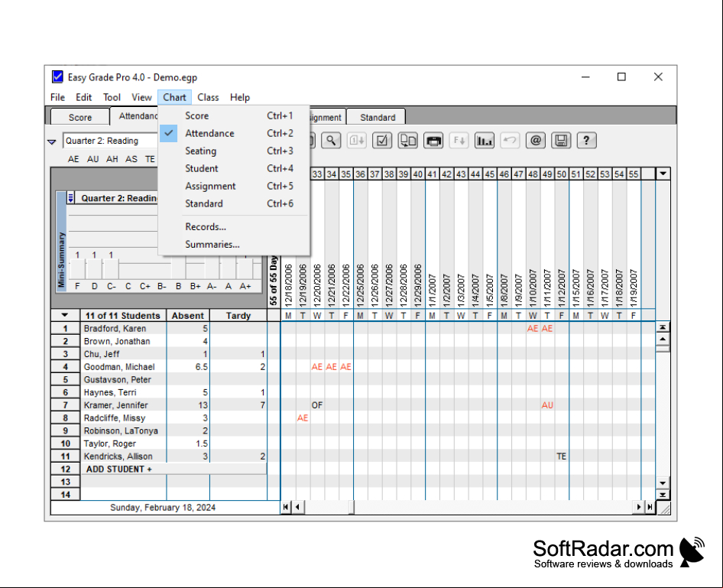Click the vertical scrollbar thumb
Screen dimensions: 723x588
[663, 349]
